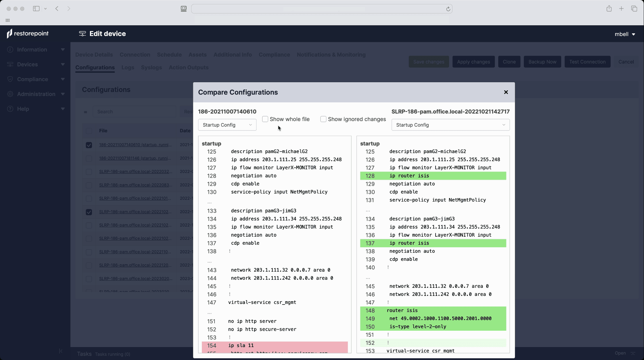This screenshot has width=644, height=360.
Task: Open the Logs tab
Action: tap(128, 68)
